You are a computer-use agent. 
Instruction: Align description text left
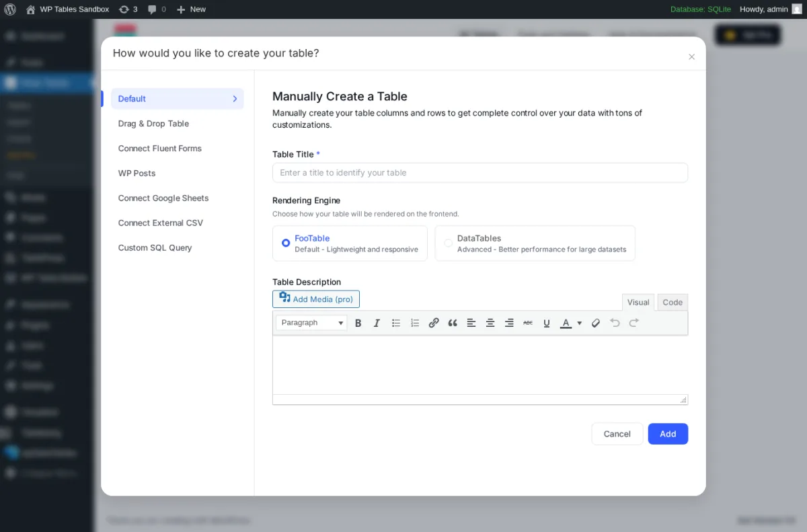[471, 323]
